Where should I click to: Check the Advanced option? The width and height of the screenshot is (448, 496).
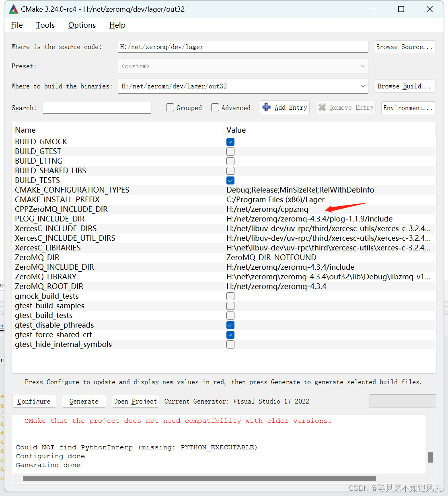[x=215, y=107]
